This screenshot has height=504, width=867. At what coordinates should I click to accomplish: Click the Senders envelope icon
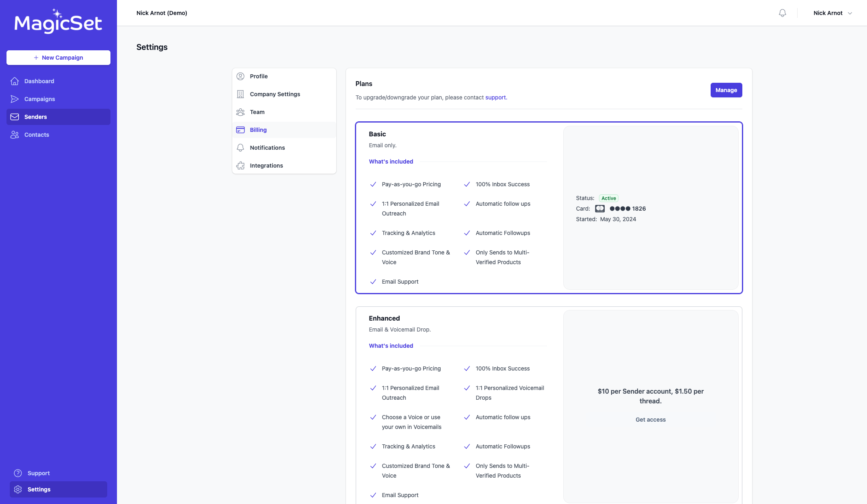(x=15, y=117)
